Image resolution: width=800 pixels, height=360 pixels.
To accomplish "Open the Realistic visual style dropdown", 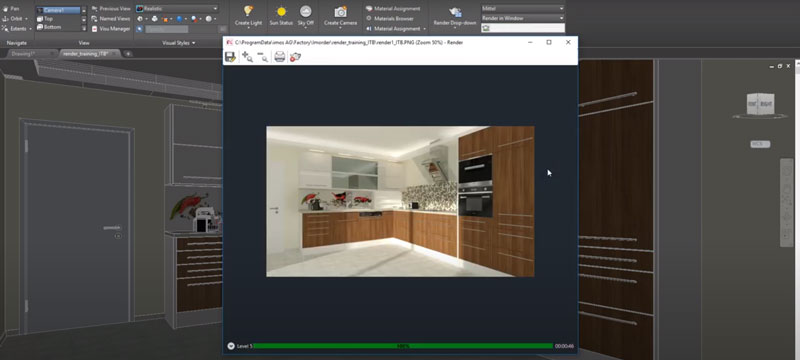I will [177, 9].
